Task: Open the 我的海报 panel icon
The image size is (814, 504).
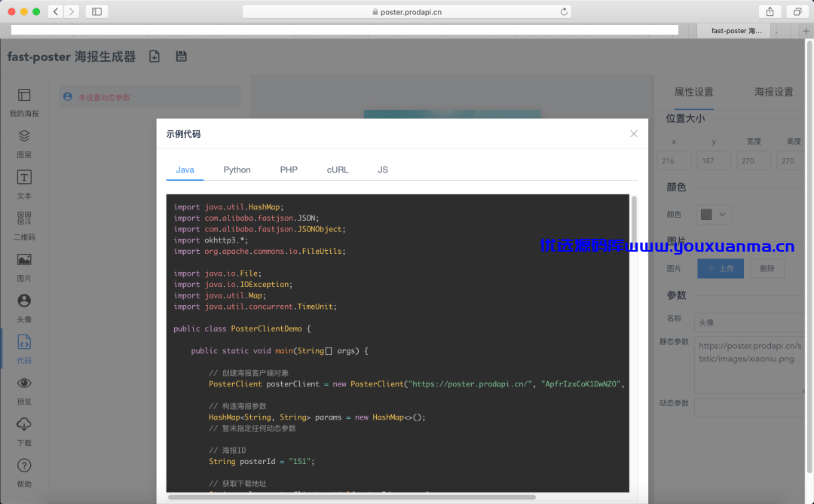Action: [x=24, y=95]
